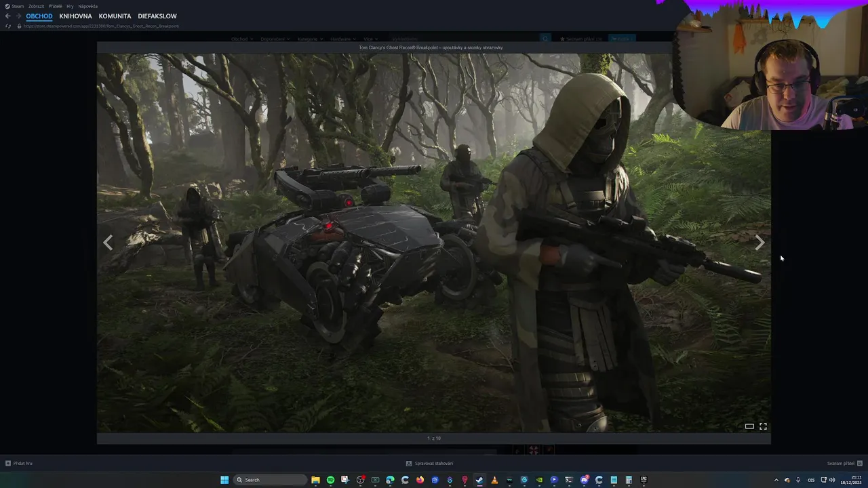Screen dimensions: 868x488
Task: Open Spotify from the taskbar
Action: coord(330,480)
